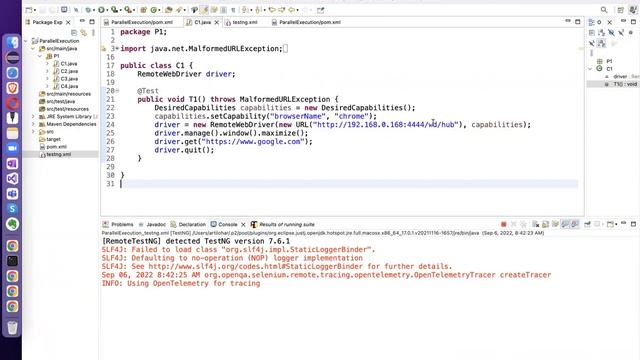
Task: Expand the Maven Dependencies node
Action: click(x=33, y=124)
